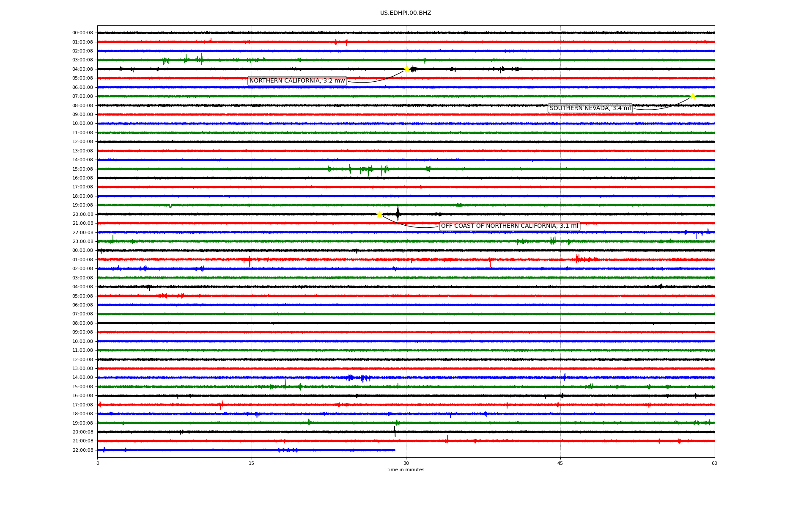Click the yellow star for the Off Coast event
The width and height of the screenshot is (812, 508).
[x=379, y=214]
